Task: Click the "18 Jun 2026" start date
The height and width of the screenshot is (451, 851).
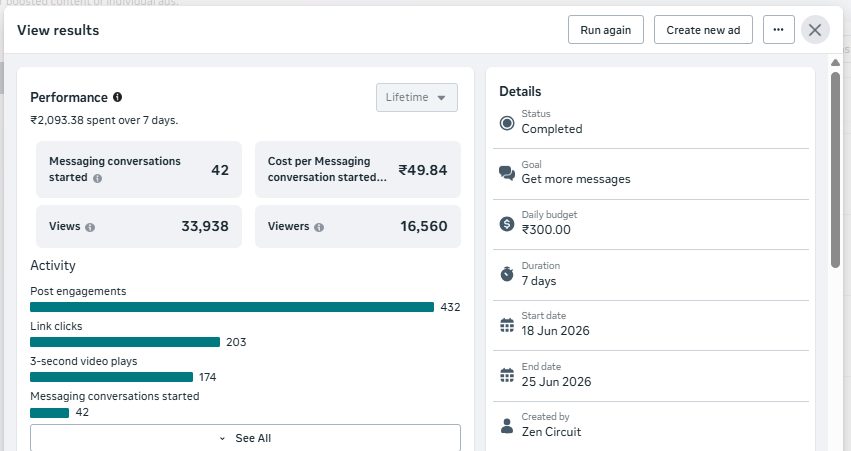Action: pyautogui.click(x=555, y=331)
